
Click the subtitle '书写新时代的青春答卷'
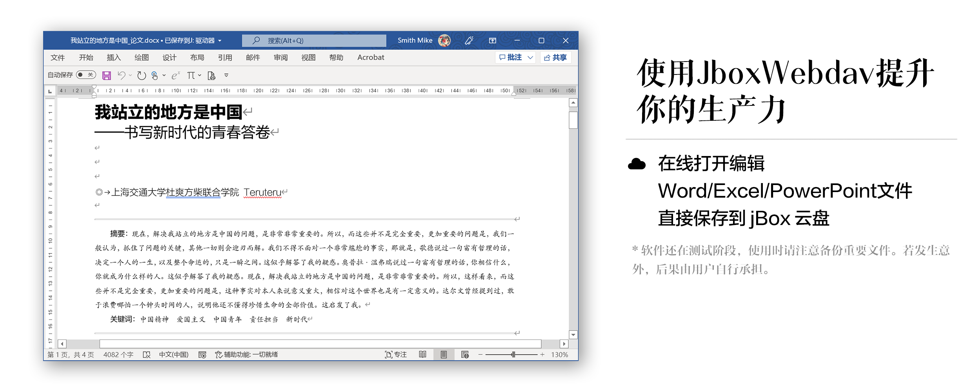[197, 132]
